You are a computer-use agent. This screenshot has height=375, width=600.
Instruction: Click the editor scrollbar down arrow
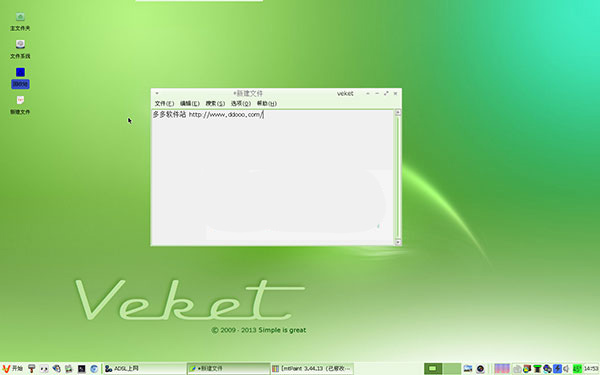398,242
